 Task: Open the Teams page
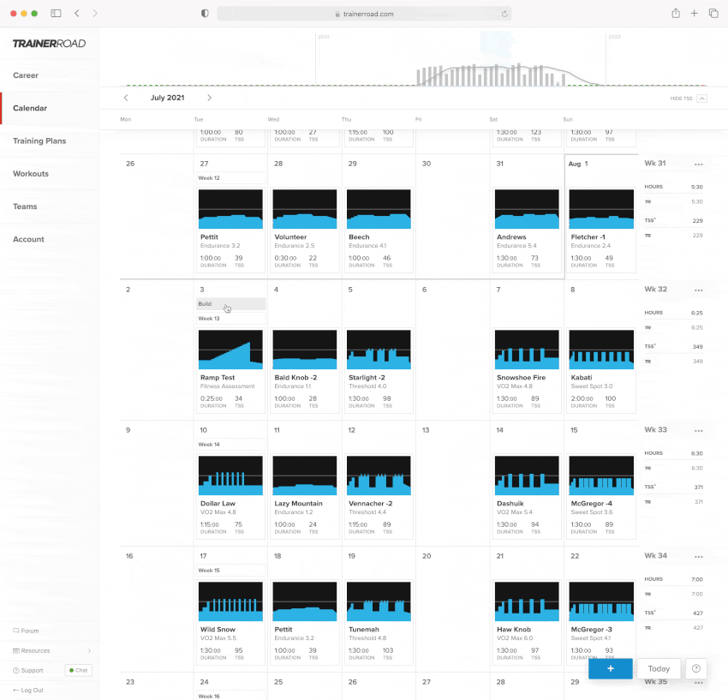pyautogui.click(x=25, y=206)
